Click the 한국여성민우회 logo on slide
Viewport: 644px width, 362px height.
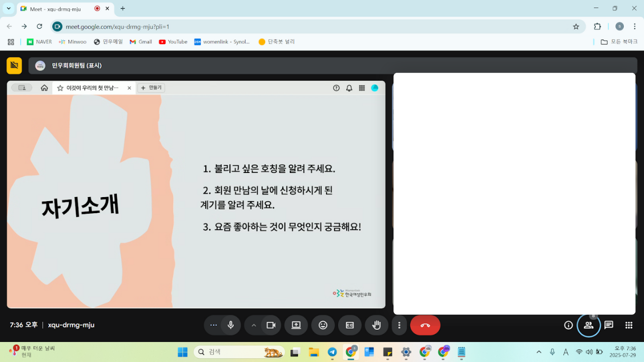352,293
